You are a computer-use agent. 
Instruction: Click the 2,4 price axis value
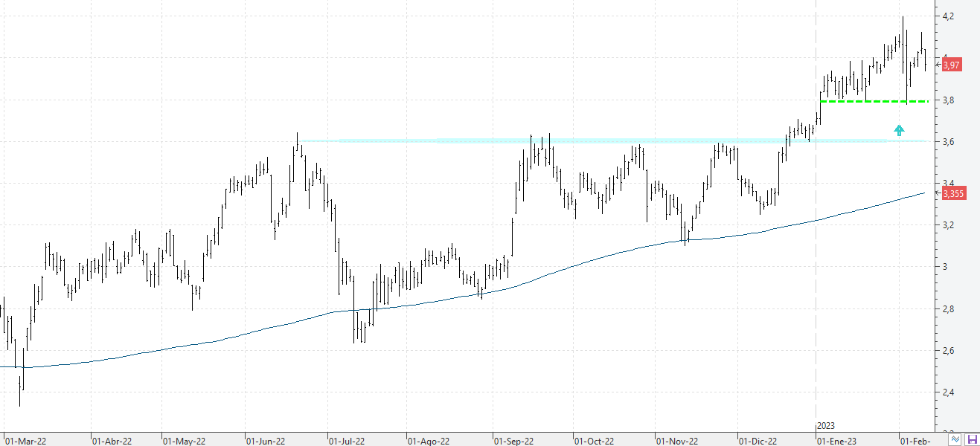tap(949, 392)
